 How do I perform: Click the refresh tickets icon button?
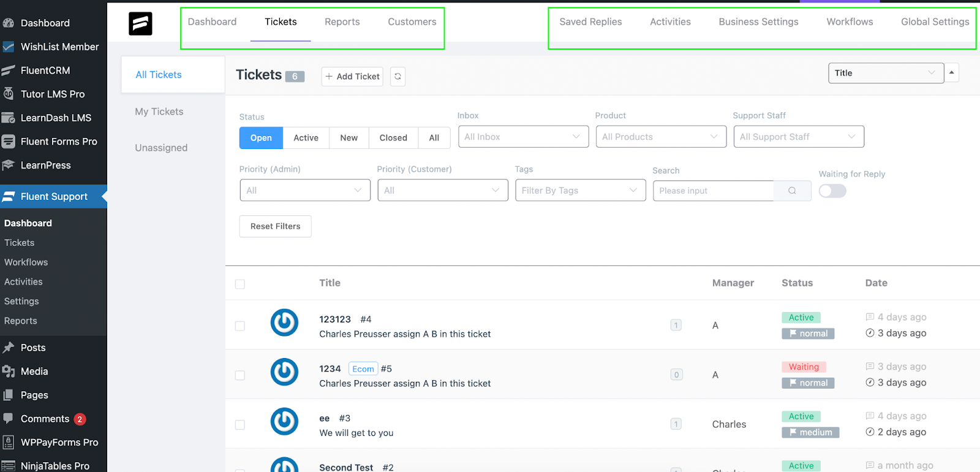398,77
